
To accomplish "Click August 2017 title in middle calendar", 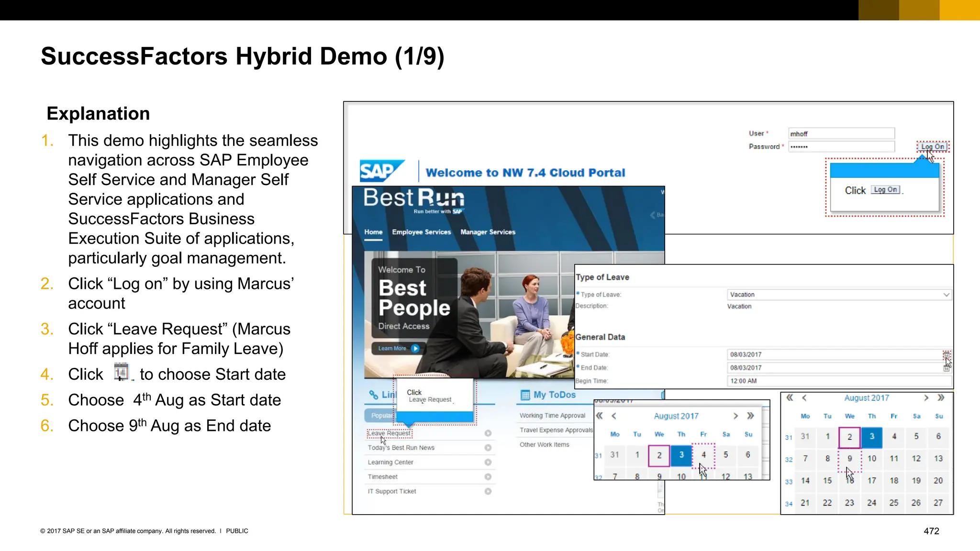I will point(676,416).
